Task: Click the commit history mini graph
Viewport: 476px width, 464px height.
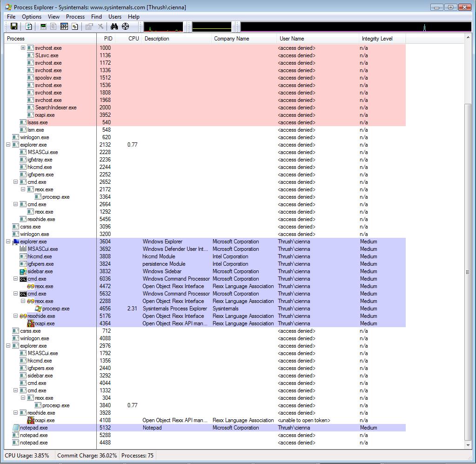Action: coord(212,27)
